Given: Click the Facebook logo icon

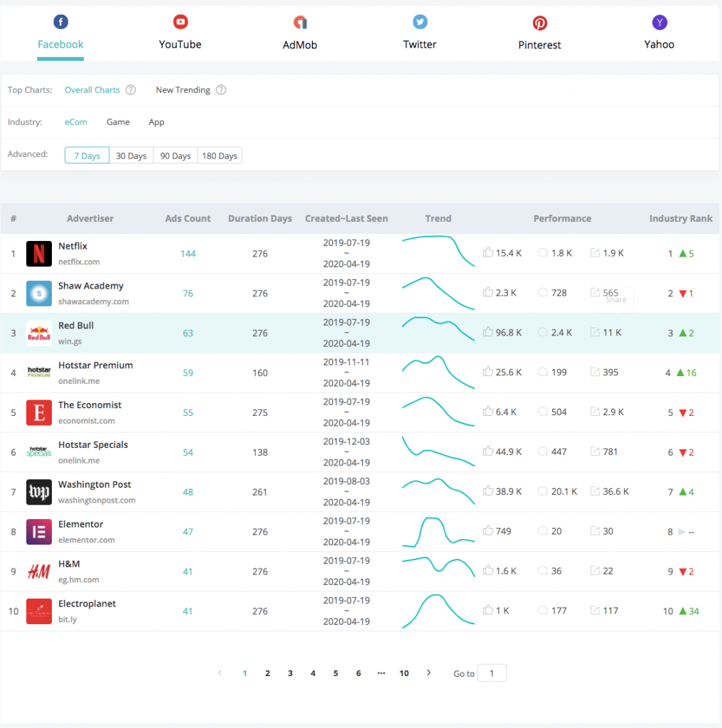Looking at the screenshot, I should click(x=60, y=22).
